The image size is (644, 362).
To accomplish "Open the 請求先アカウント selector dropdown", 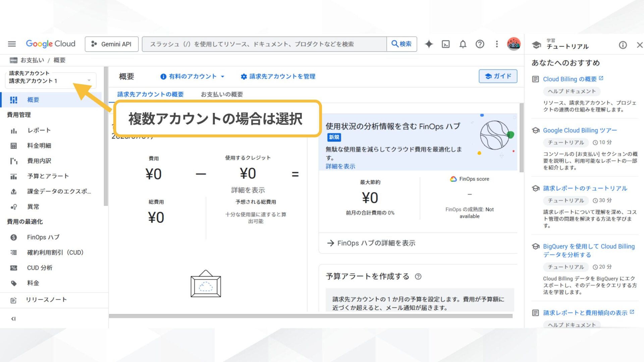I will 50,80.
